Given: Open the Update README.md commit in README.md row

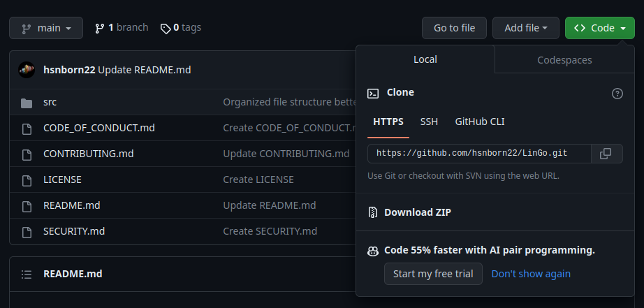Looking at the screenshot, I should pos(270,205).
